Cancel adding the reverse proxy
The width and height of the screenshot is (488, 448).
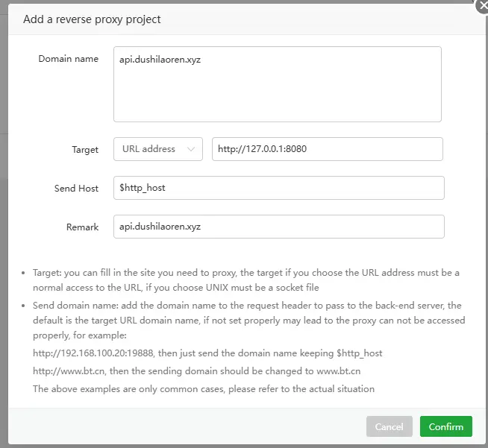[x=390, y=426]
